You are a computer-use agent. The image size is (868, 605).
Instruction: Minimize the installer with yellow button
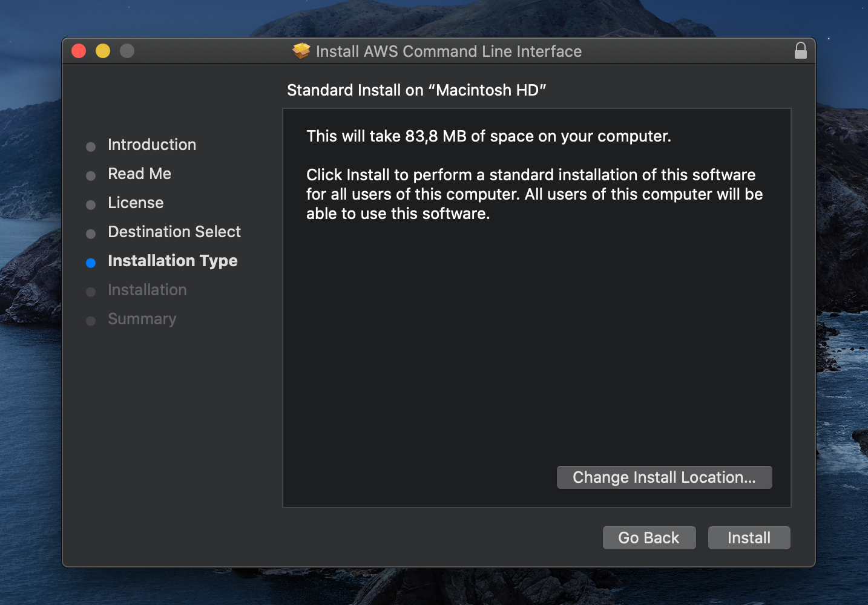[103, 51]
